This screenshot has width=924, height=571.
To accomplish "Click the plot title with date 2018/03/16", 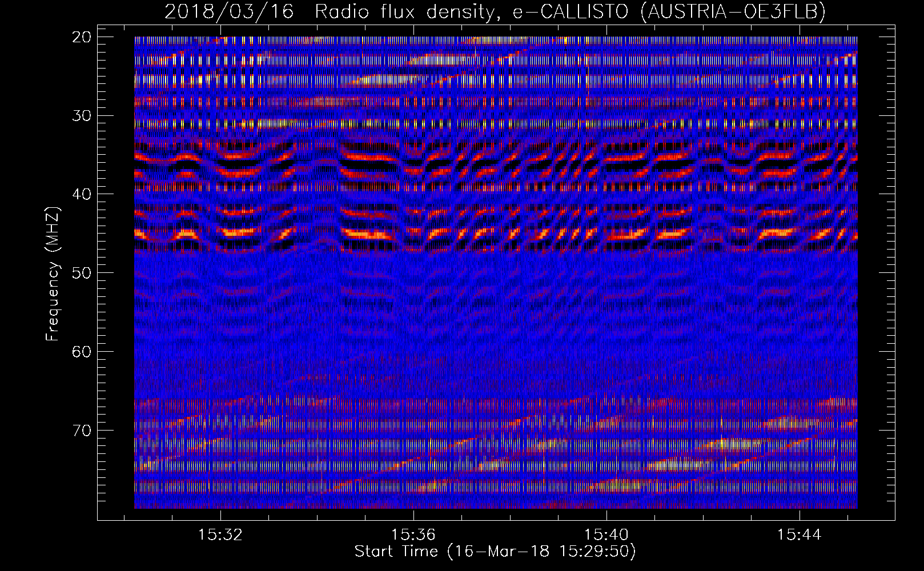I will click(x=495, y=11).
